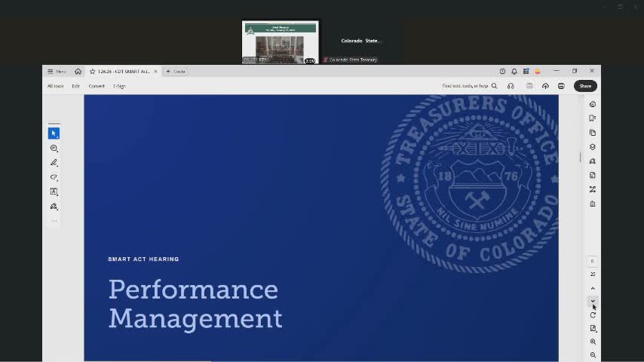
Task: Open the Bookmarks panel
Action: point(593,118)
